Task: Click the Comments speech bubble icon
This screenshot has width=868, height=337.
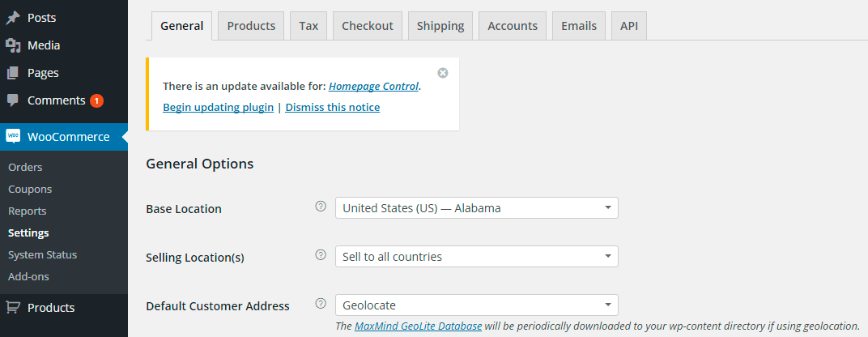Action: [13, 100]
